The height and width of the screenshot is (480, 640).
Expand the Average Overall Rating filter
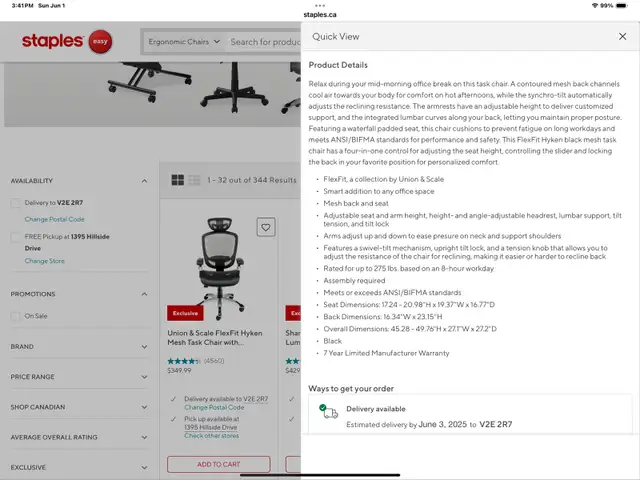79,437
